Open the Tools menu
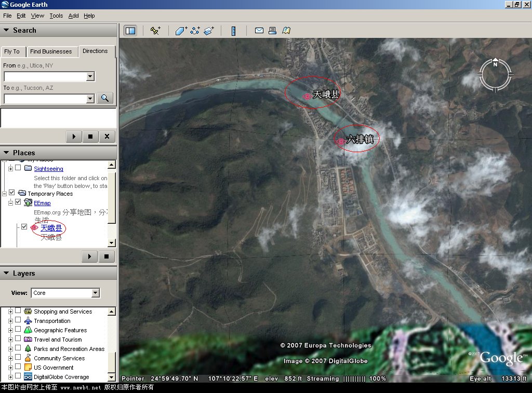The height and width of the screenshot is (393, 532). 56,16
